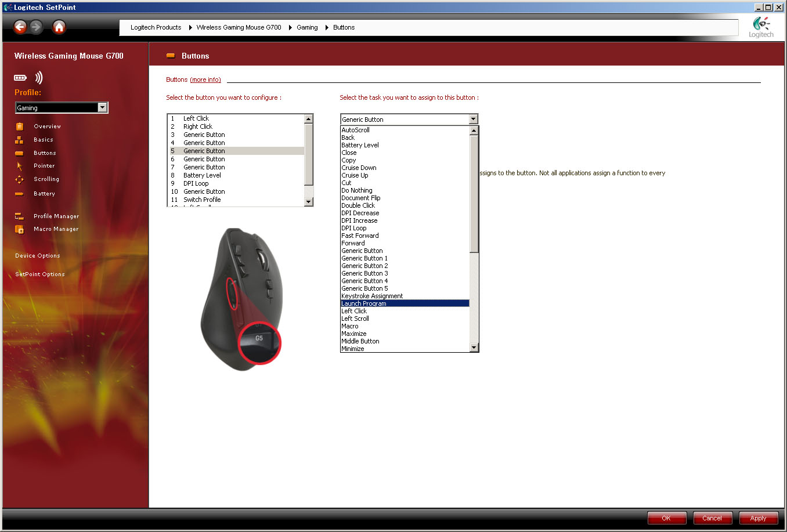Go to the Scrolling settings page
The image size is (787, 532).
click(46, 179)
